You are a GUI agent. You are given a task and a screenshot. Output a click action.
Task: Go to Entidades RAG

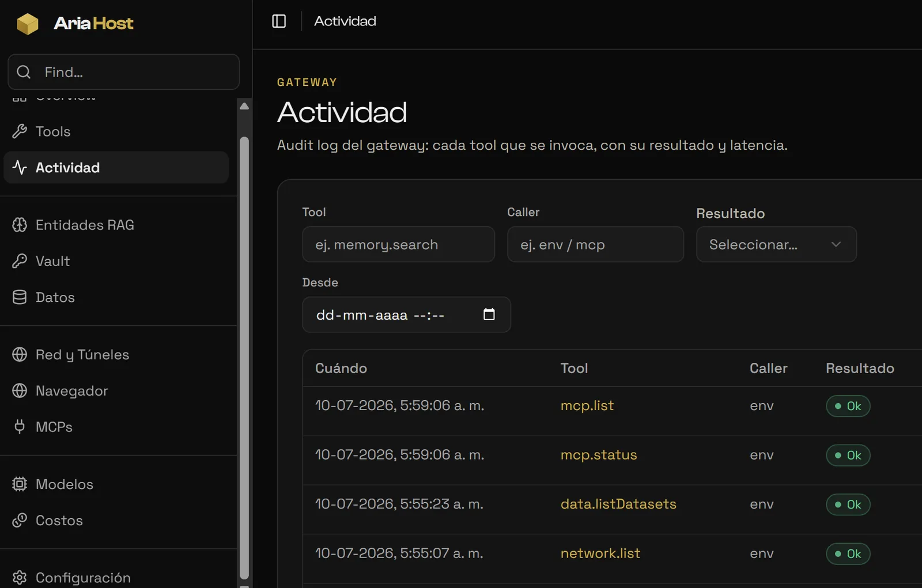[116, 225]
